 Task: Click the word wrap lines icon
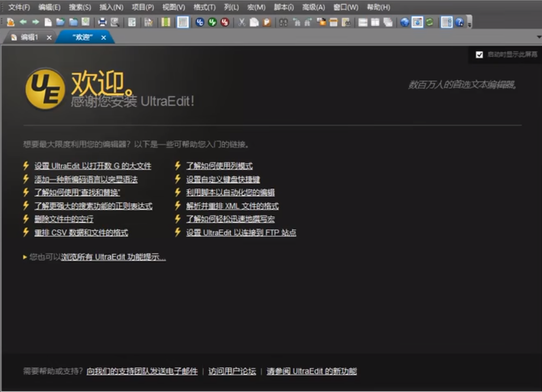tap(132, 22)
